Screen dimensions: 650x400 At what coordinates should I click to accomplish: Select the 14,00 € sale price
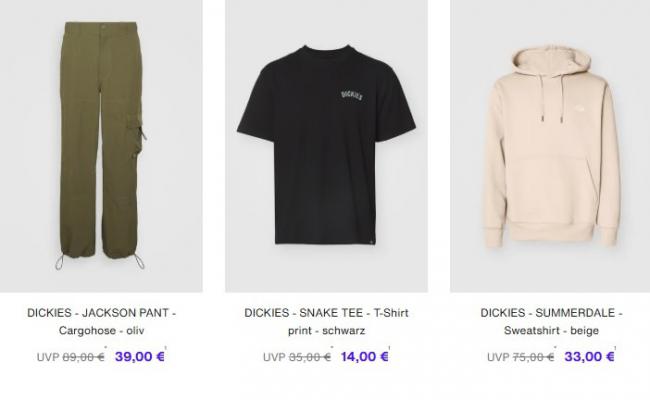(x=364, y=356)
